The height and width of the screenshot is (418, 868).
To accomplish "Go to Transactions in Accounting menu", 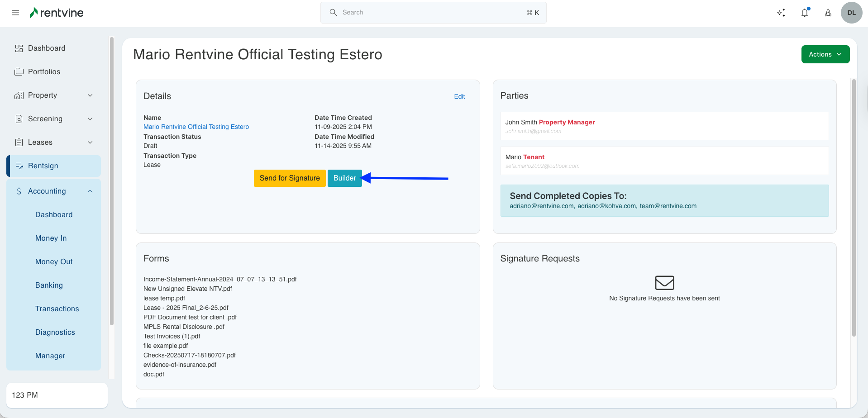I will point(57,309).
